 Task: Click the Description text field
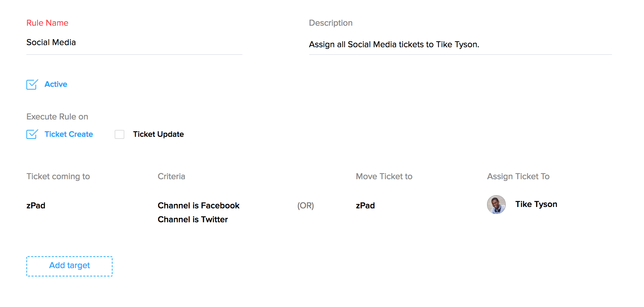pos(460,45)
